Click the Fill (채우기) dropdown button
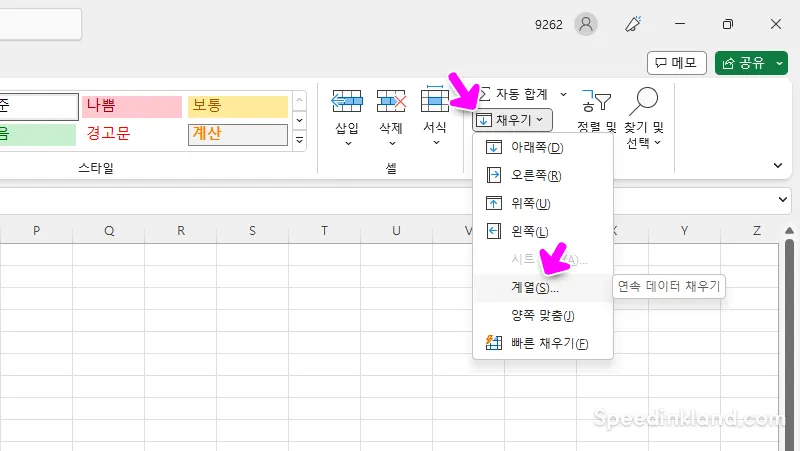 pos(513,120)
